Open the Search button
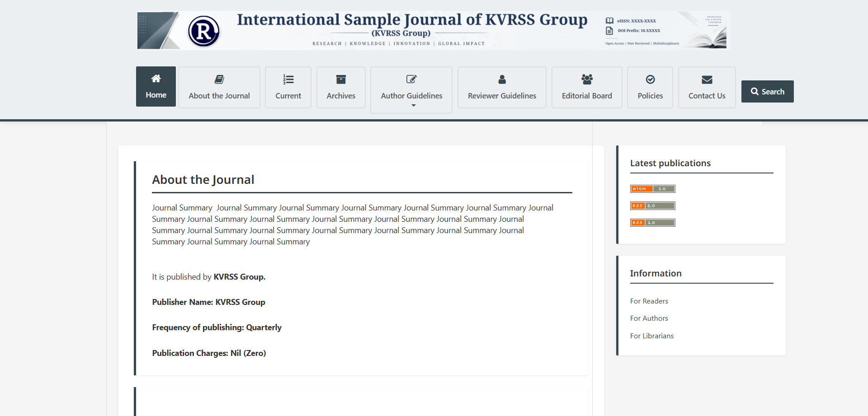Viewport: 868px width, 416px height. coord(767,91)
